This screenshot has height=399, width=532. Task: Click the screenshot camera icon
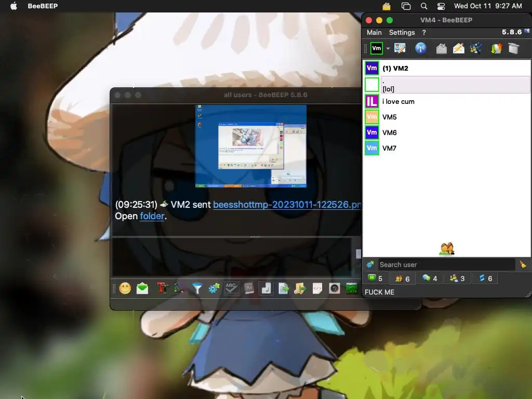pyautogui.click(x=334, y=288)
